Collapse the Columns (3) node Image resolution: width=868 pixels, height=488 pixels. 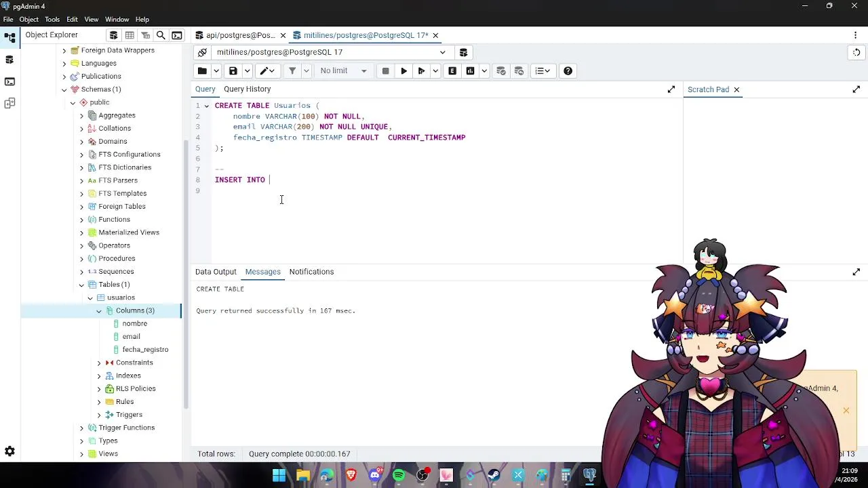click(99, 311)
